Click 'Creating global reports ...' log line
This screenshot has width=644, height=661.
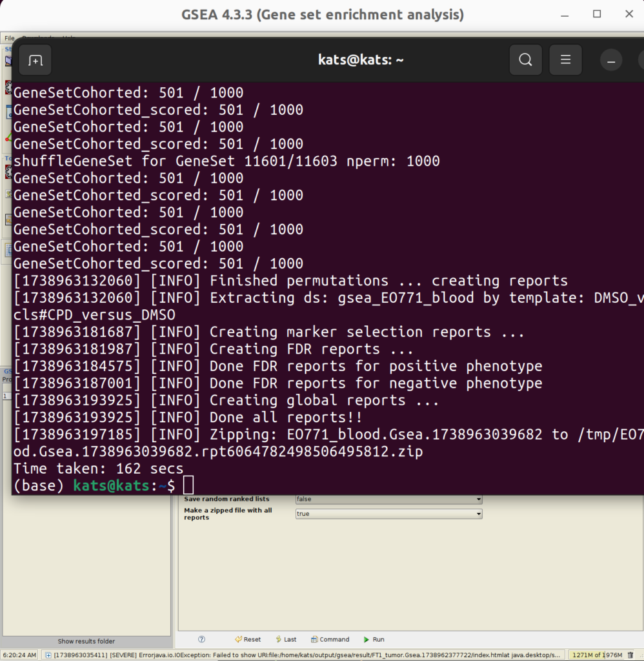(226, 400)
